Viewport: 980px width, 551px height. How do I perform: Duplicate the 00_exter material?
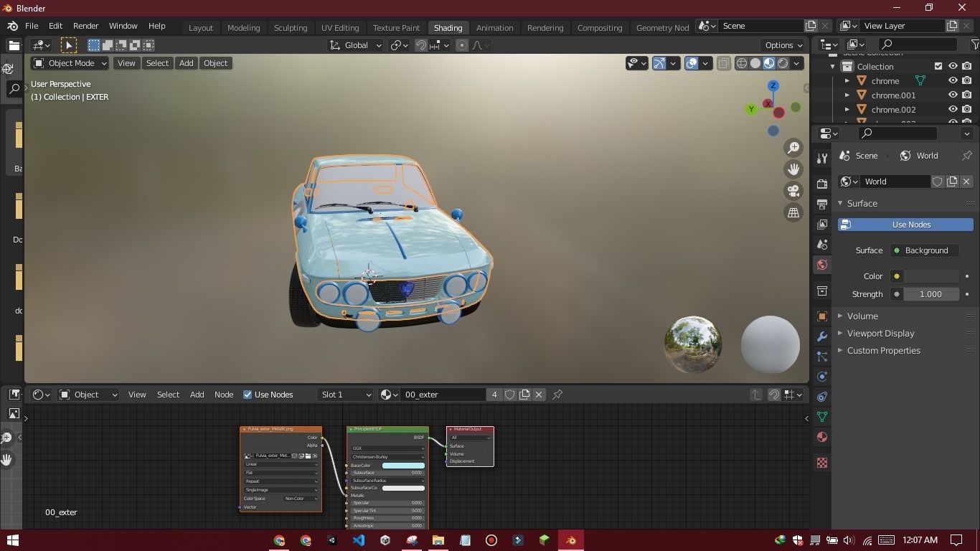coord(524,395)
